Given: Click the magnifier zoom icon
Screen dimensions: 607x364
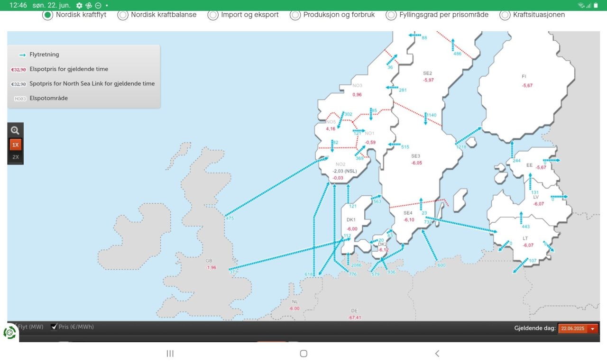Looking at the screenshot, I should (15, 131).
